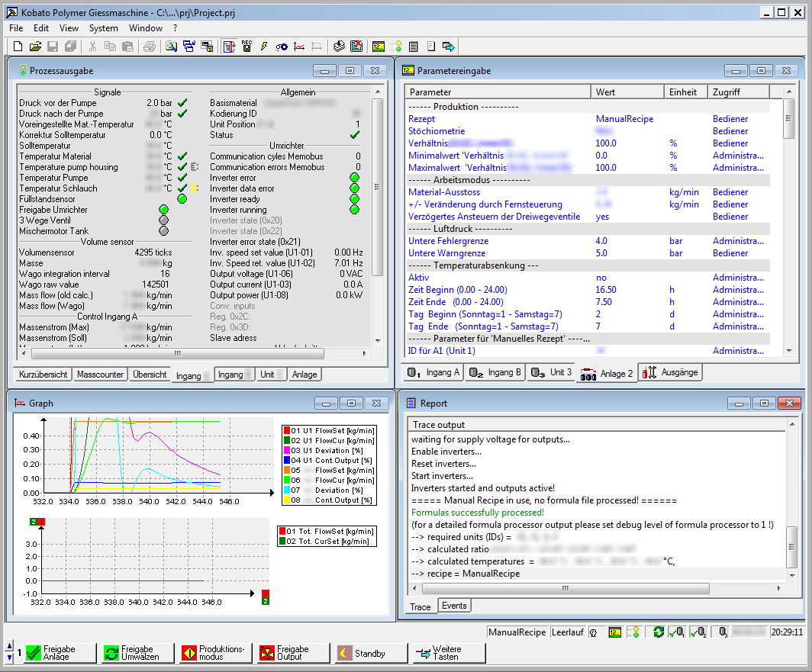Open the System menu
Screen dimensions: 812x672
[x=103, y=27]
